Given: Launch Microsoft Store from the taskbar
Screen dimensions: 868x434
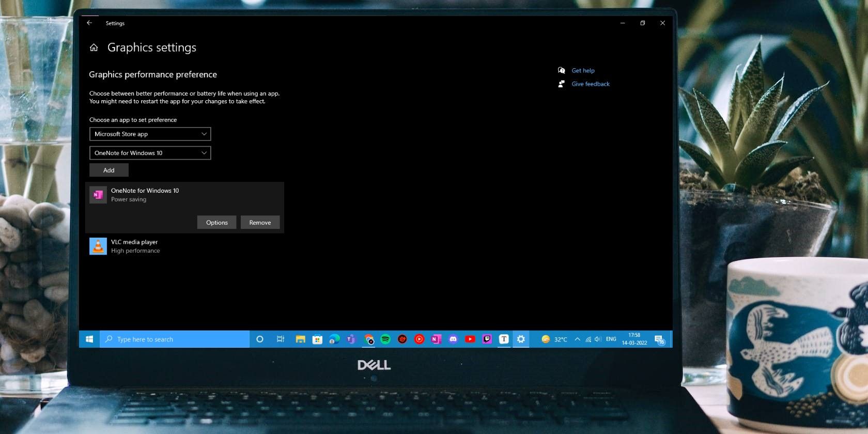Looking at the screenshot, I should [x=317, y=339].
